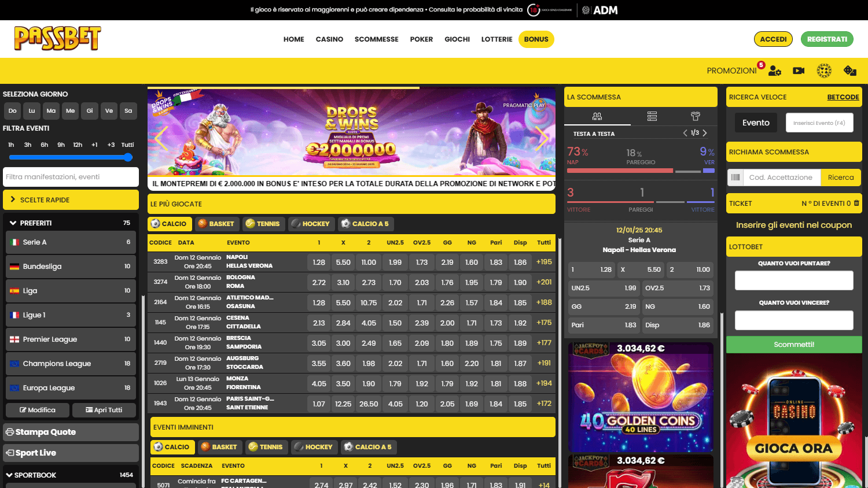Click the ACCEDI login button
This screenshot has width=868, height=488.
(x=773, y=39)
